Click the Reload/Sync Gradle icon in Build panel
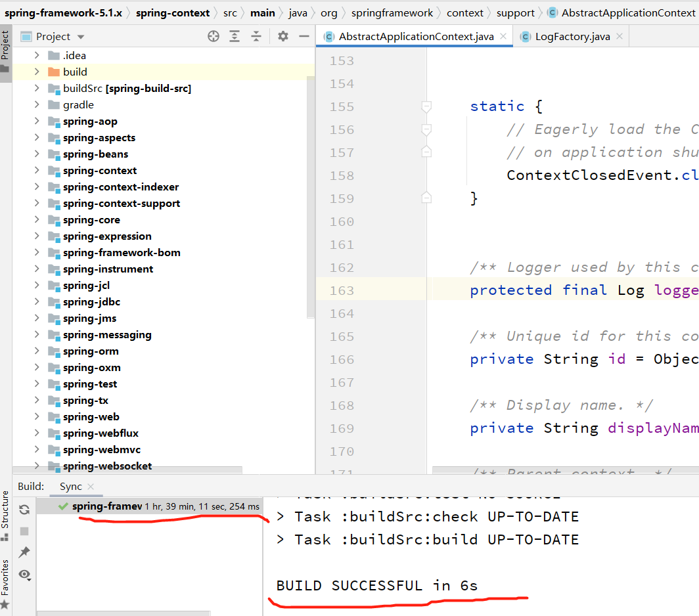Viewport: 699px width, 616px height. (24, 510)
